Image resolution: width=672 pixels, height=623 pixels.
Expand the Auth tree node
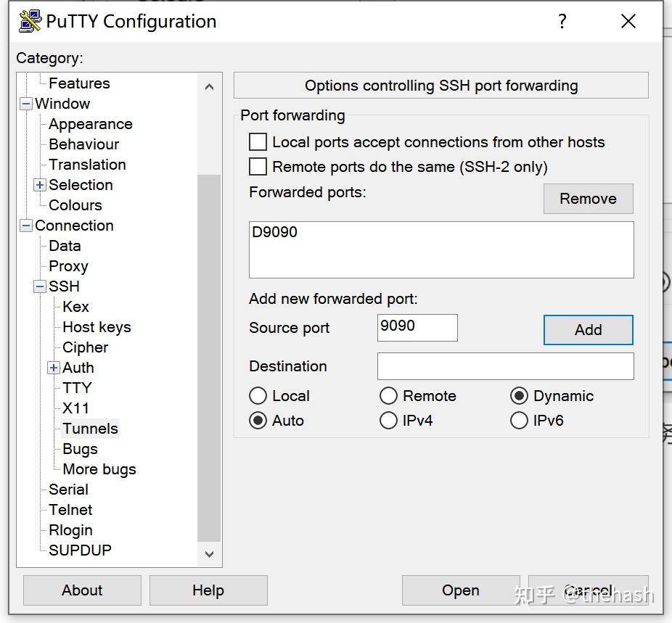[x=54, y=368]
